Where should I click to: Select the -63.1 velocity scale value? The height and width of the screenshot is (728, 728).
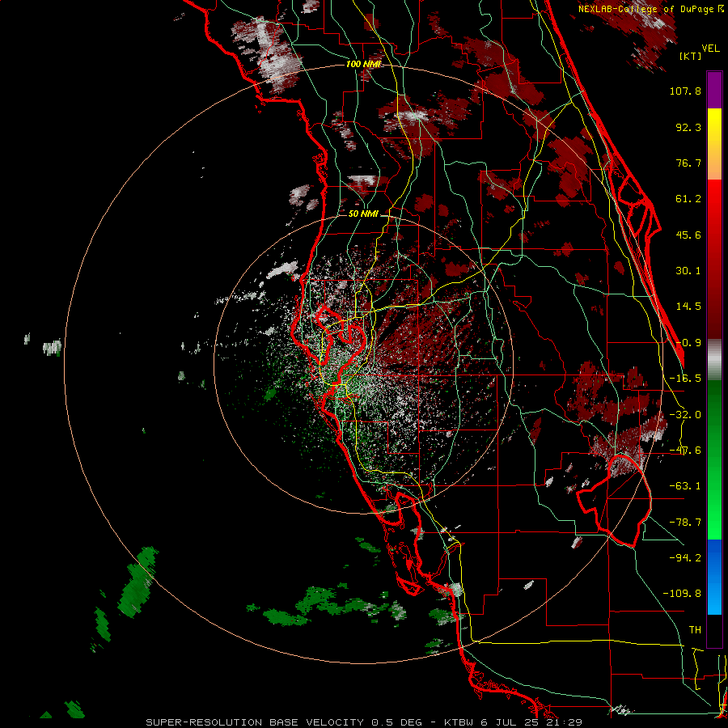click(x=685, y=486)
